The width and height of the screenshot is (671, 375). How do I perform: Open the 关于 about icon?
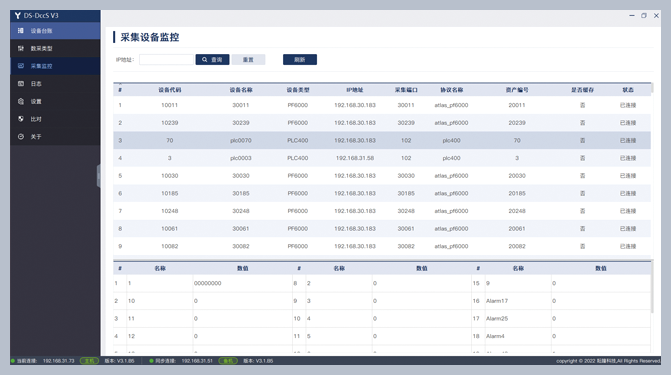click(21, 136)
